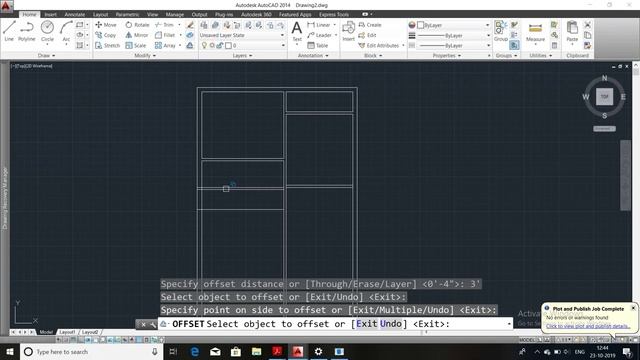This screenshot has height=360, width=640.
Task: Toggle layer lock padlock icon
Action: tap(220, 45)
